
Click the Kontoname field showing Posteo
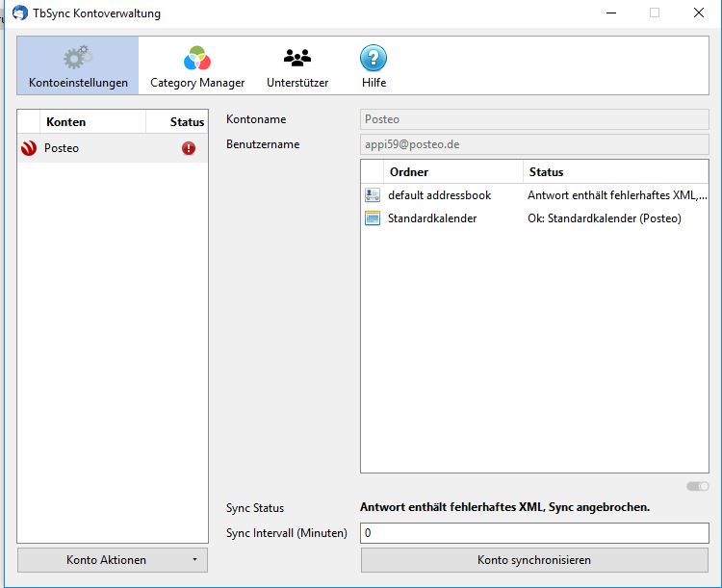click(x=534, y=119)
